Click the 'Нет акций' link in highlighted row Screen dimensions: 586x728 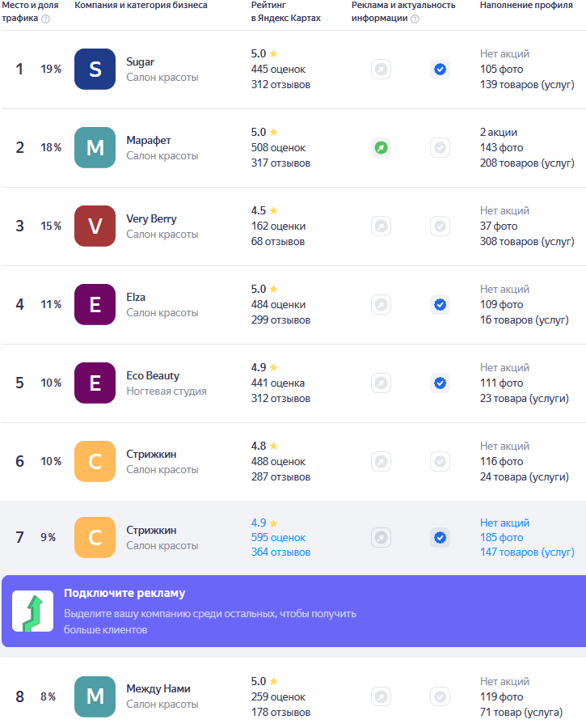505,523
